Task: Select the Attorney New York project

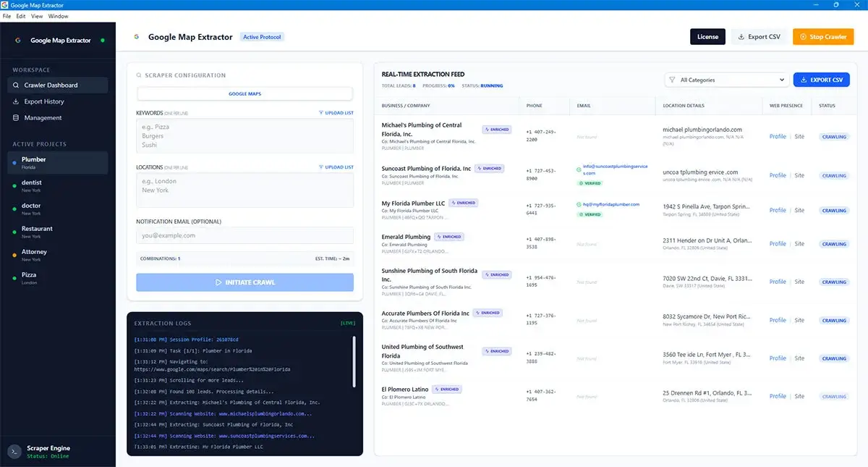Action: pyautogui.click(x=58, y=255)
